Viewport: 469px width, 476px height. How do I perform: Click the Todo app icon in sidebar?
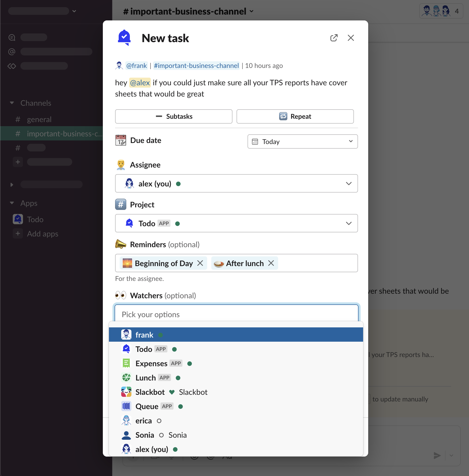[x=18, y=219]
